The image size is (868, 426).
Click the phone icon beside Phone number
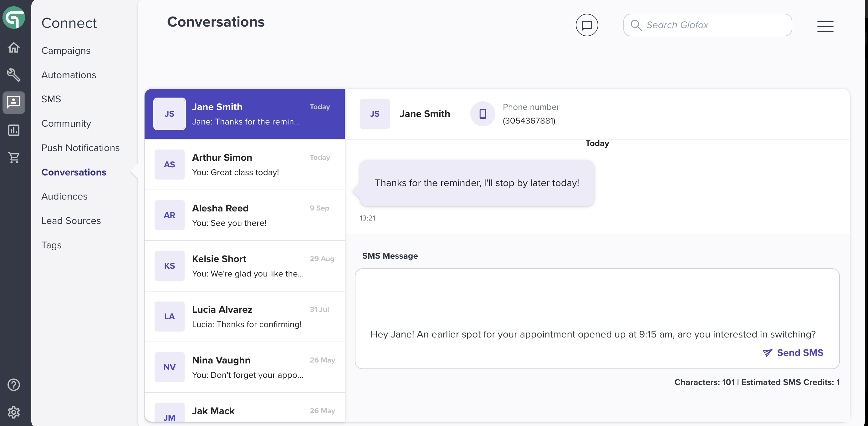[x=483, y=114]
